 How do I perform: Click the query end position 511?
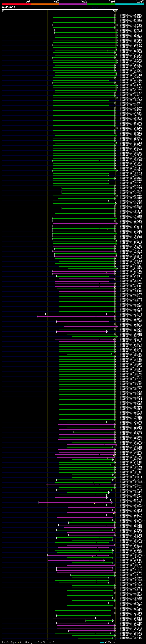point(115,11)
